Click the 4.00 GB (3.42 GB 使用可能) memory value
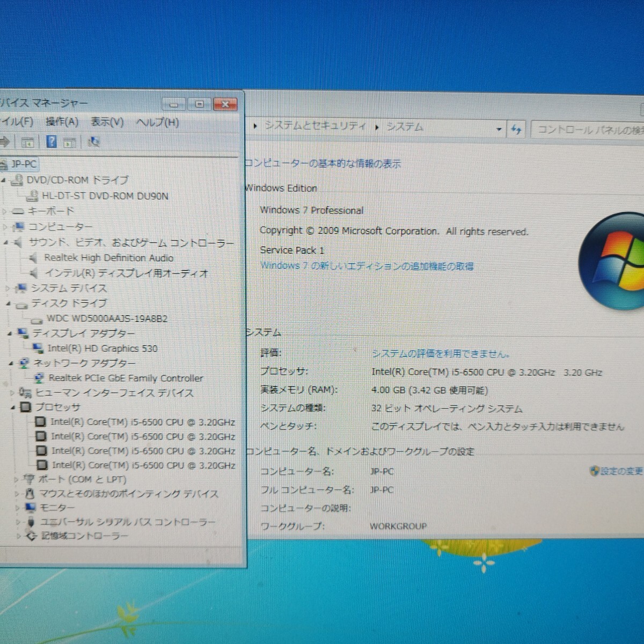The height and width of the screenshot is (644, 644). 430,390
